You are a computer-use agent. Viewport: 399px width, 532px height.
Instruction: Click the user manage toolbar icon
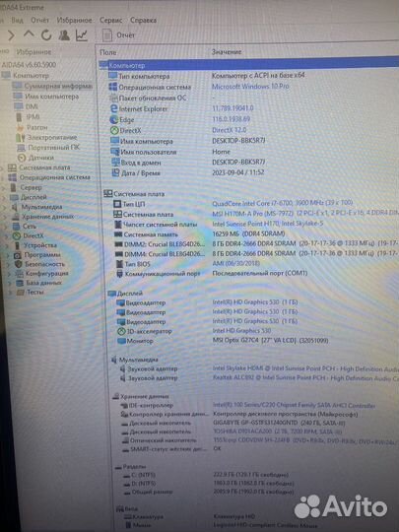tap(64, 34)
